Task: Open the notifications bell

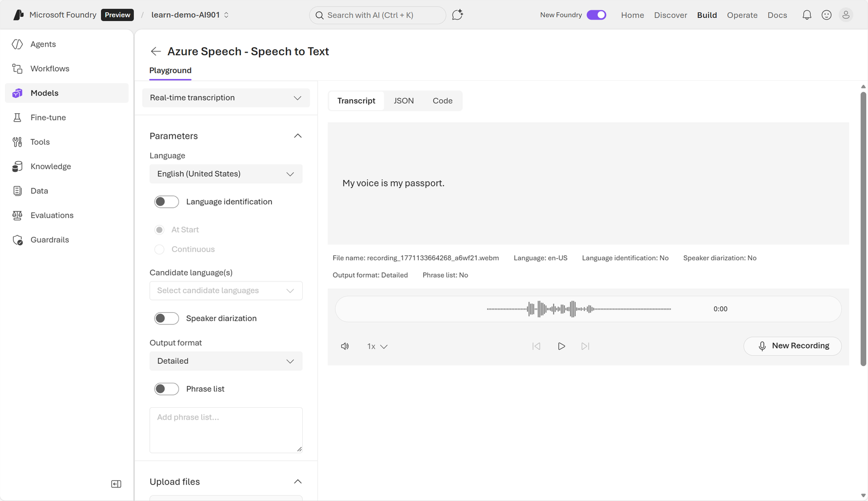Action: coord(807,15)
